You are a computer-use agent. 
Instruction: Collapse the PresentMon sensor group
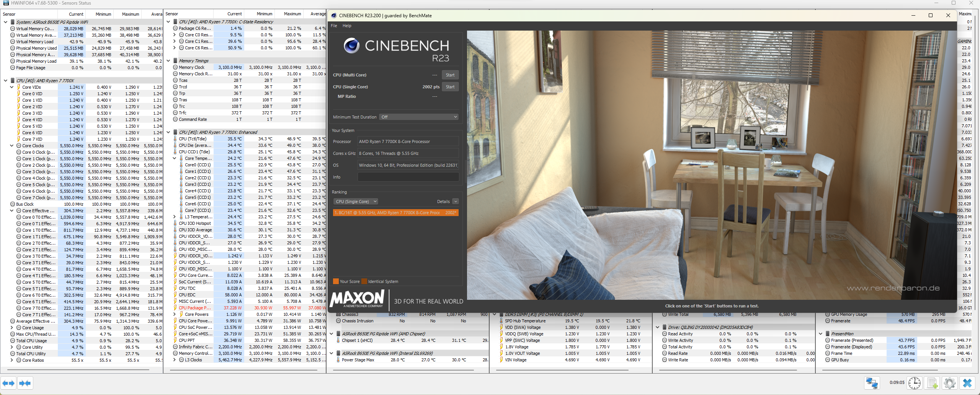pos(821,334)
